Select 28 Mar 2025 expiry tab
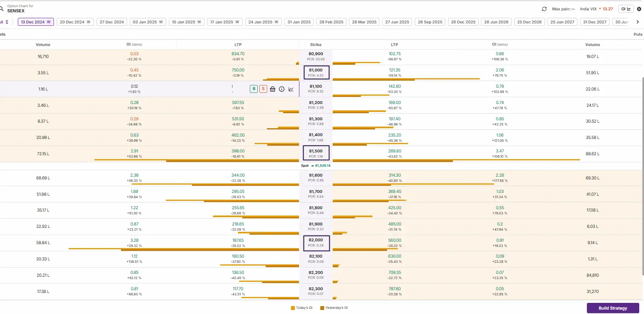This screenshot has width=644, height=314. click(364, 22)
